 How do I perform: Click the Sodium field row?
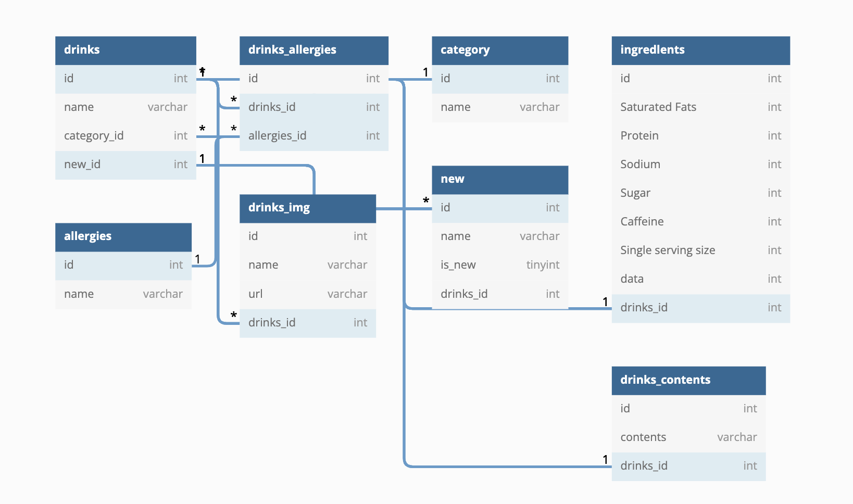click(701, 165)
